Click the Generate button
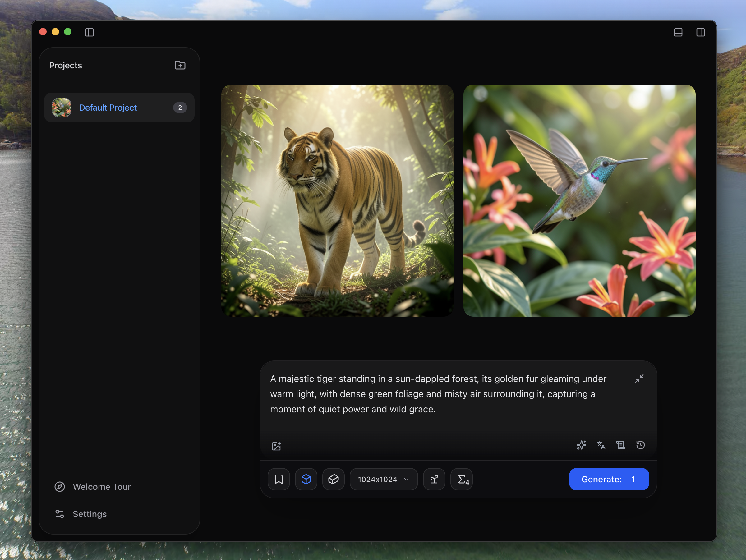Screen dimensions: 746x560 click(x=608, y=479)
